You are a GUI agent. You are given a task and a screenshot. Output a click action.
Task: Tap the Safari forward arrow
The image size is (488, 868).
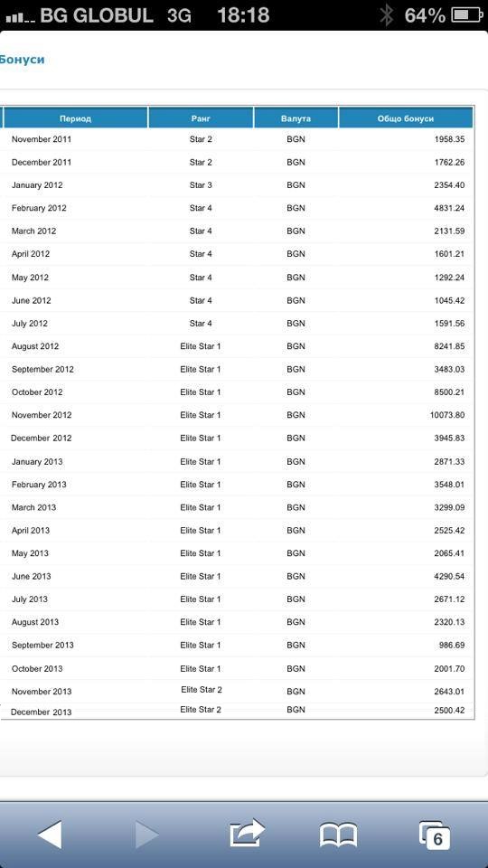tap(146, 835)
